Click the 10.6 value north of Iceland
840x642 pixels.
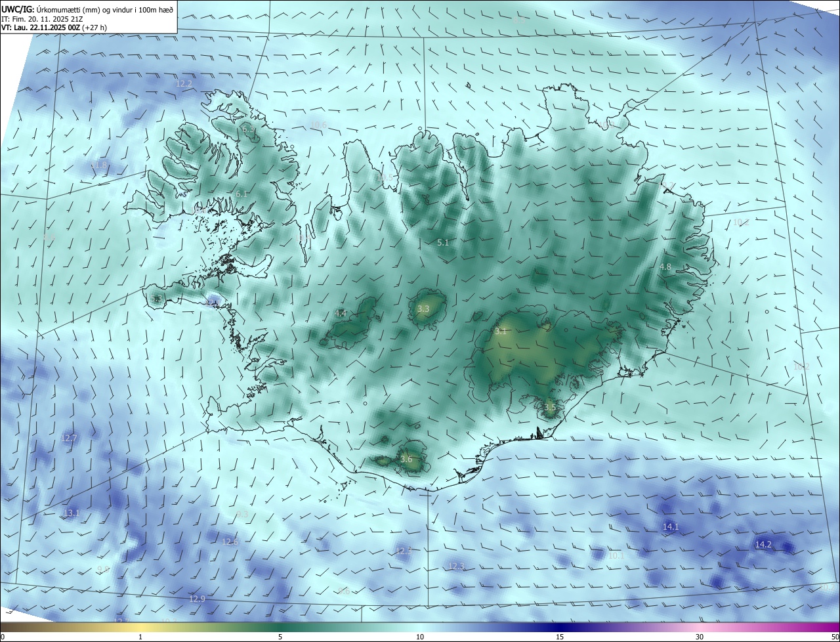tap(318, 125)
